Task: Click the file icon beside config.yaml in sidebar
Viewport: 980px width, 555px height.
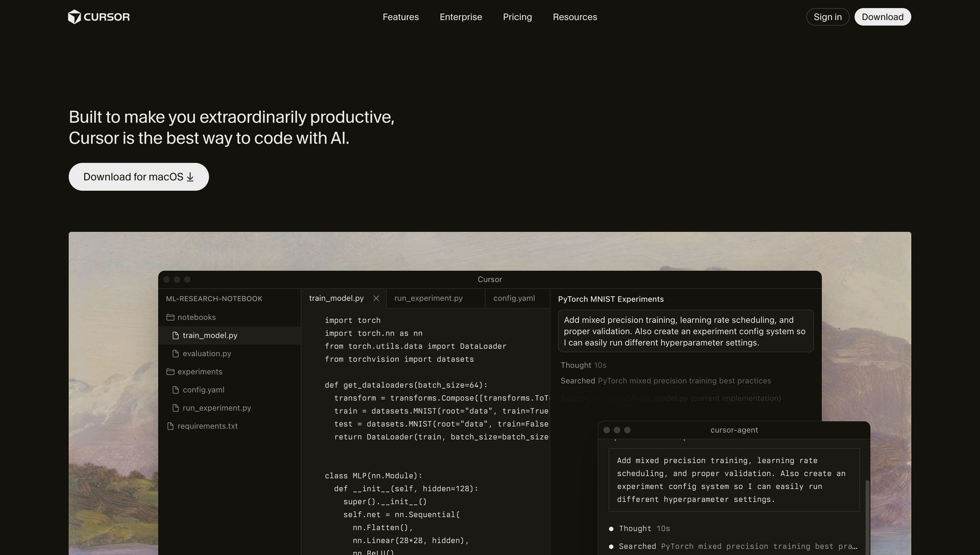Action: point(176,390)
